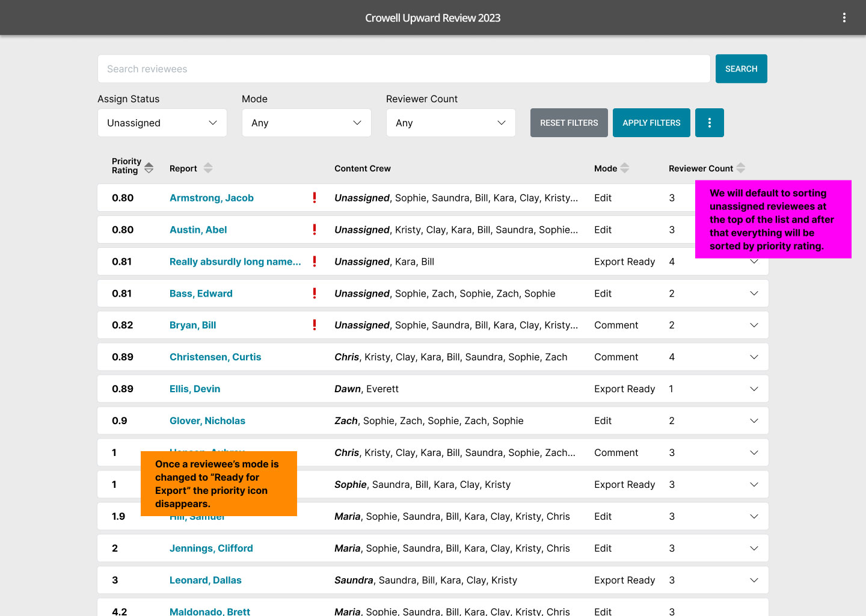Expand the Jennings, Clifford row
Screen dimensions: 866x616
coord(754,548)
